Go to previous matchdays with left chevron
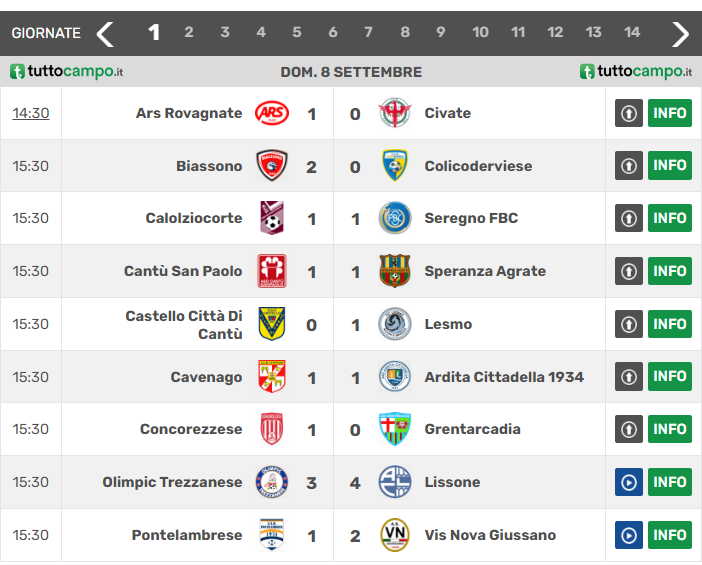702x565 pixels. 105,34
